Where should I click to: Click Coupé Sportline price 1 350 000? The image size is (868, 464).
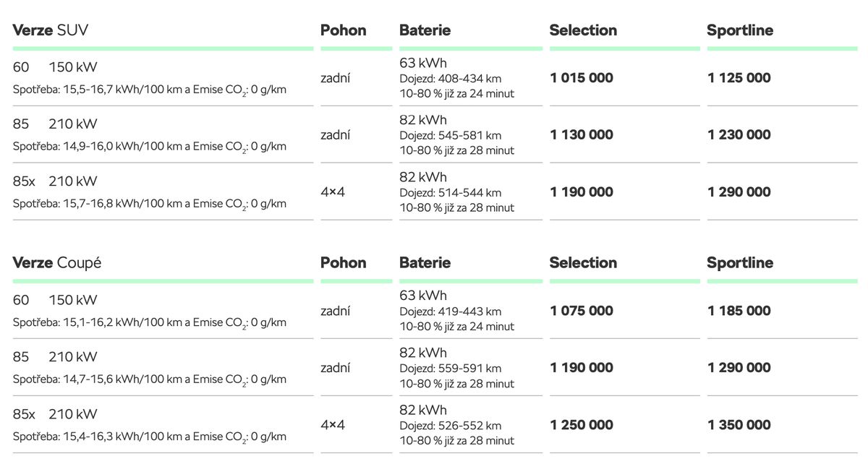pyautogui.click(x=739, y=425)
